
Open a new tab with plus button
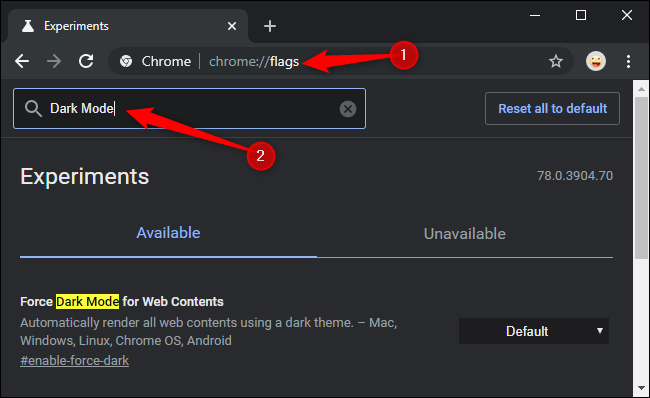click(270, 26)
